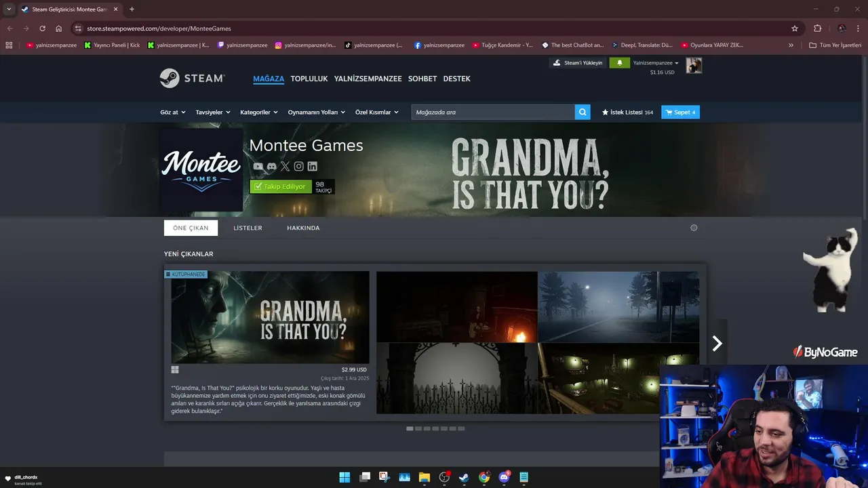Click the $2.99 USD price text
This screenshot has width=868, height=488.
(354, 369)
